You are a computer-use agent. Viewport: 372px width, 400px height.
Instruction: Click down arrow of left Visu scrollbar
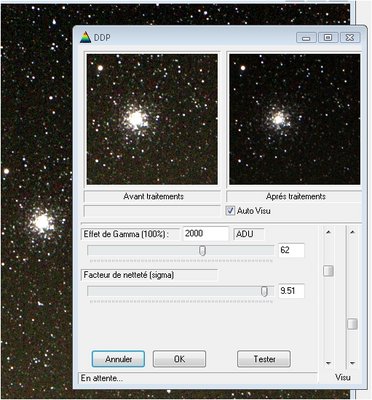point(328,363)
